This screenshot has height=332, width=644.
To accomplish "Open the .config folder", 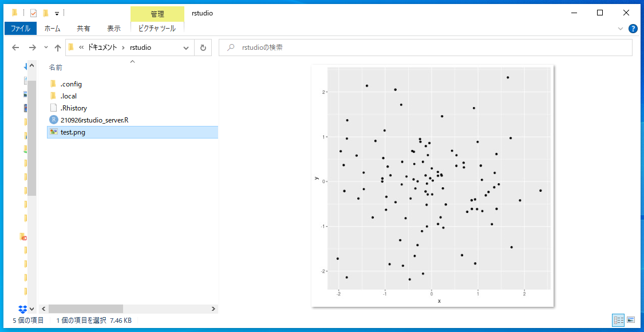I will click(72, 84).
